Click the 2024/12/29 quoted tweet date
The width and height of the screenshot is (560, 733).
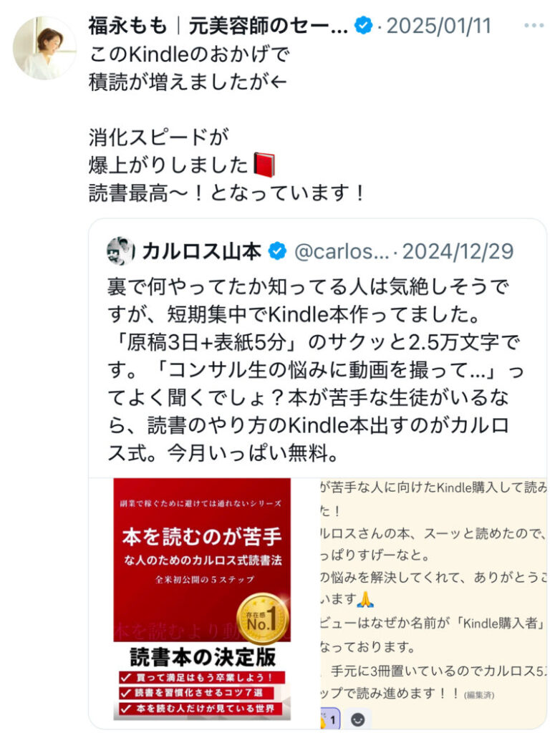pos(458,251)
